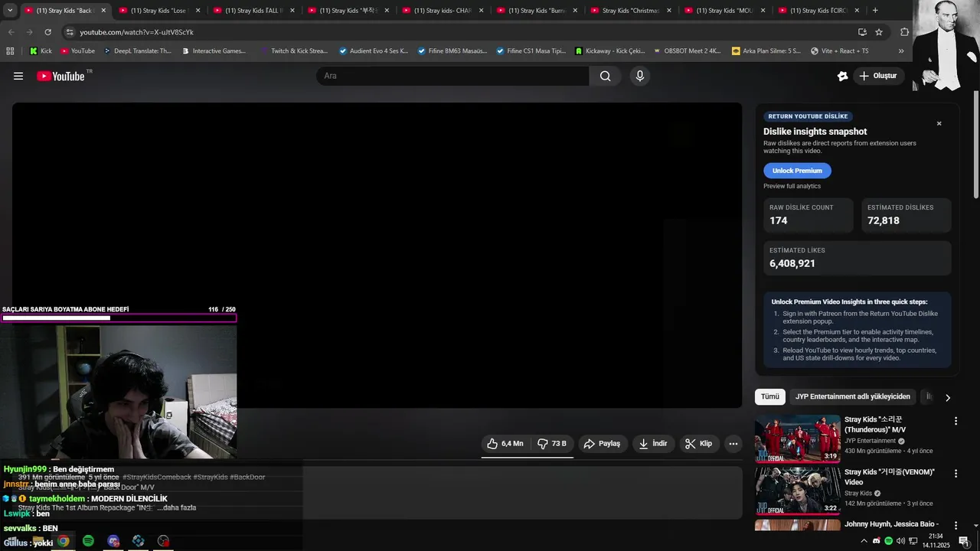Focus the Ara search field

point(452,76)
